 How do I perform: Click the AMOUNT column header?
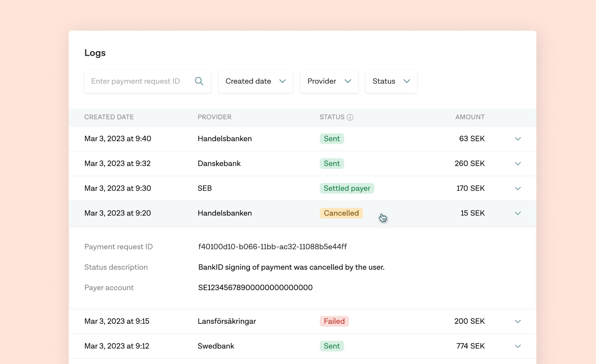coord(470,117)
